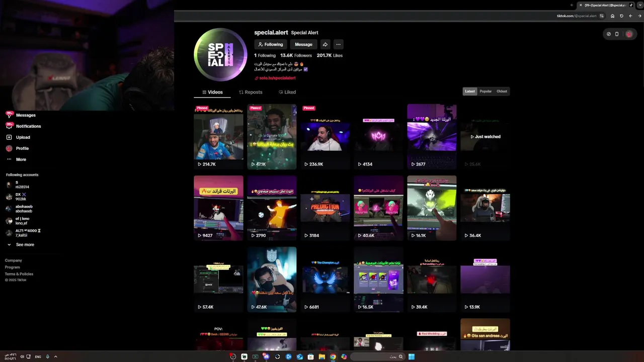This screenshot has height=362, width=644.
Task: Open the user avatar menu at top right
Action: point(629,34)
